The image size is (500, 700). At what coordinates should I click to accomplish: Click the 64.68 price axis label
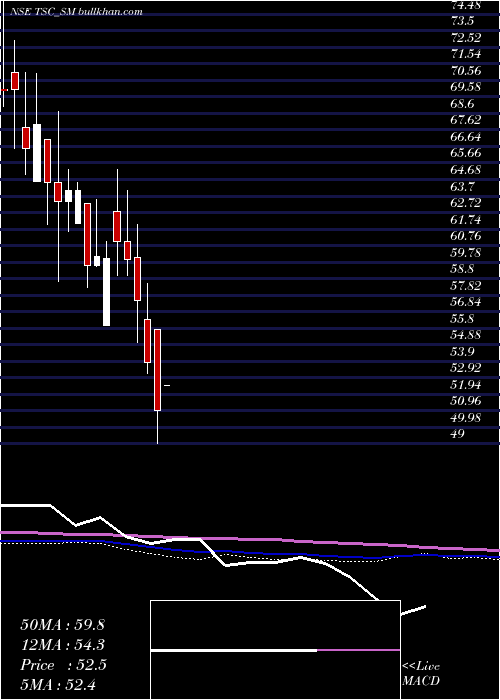(467, 170)
